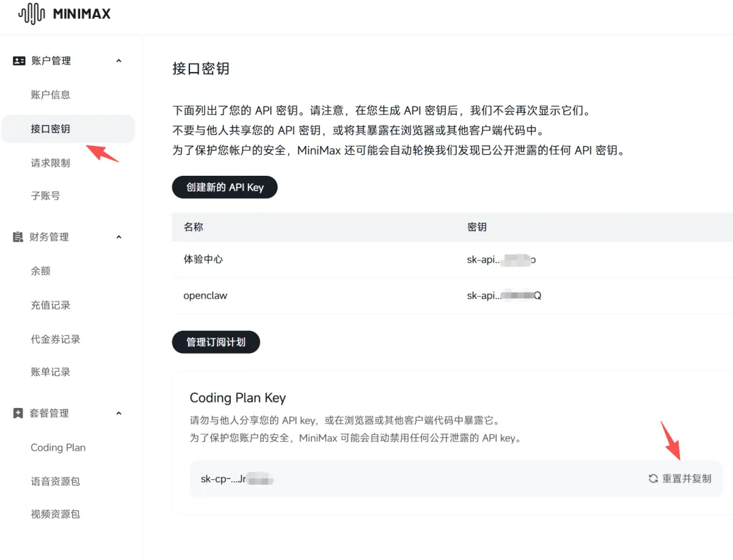Click the 管理订阅计划 button

(x=216, y=342)
